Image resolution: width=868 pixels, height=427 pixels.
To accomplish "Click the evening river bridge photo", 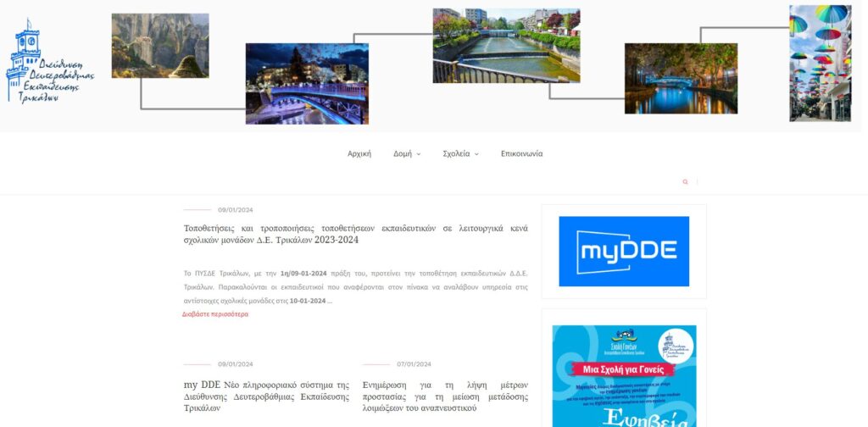I will click(x=681, y=79).
